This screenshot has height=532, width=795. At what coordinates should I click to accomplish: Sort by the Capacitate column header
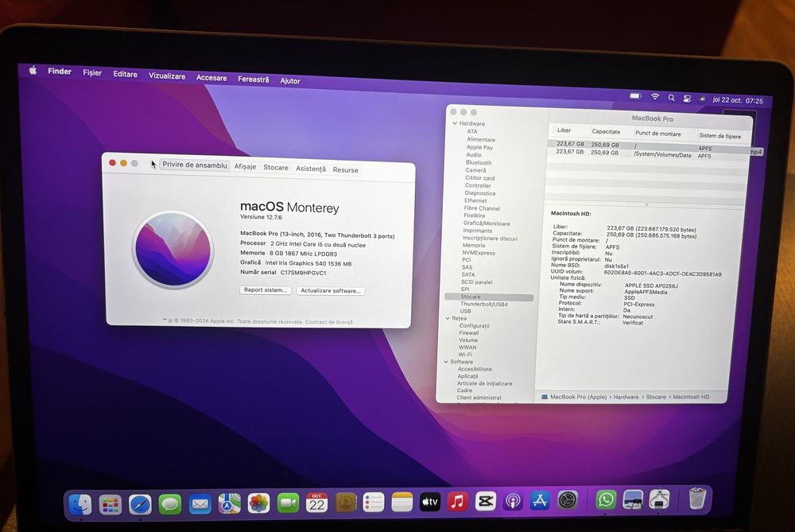coord(606,131)
